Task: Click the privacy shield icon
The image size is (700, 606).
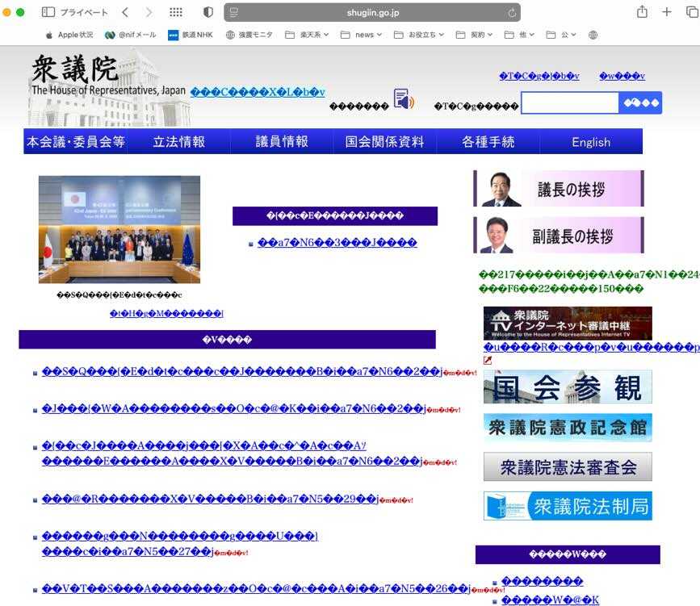Action: (207, 12)
